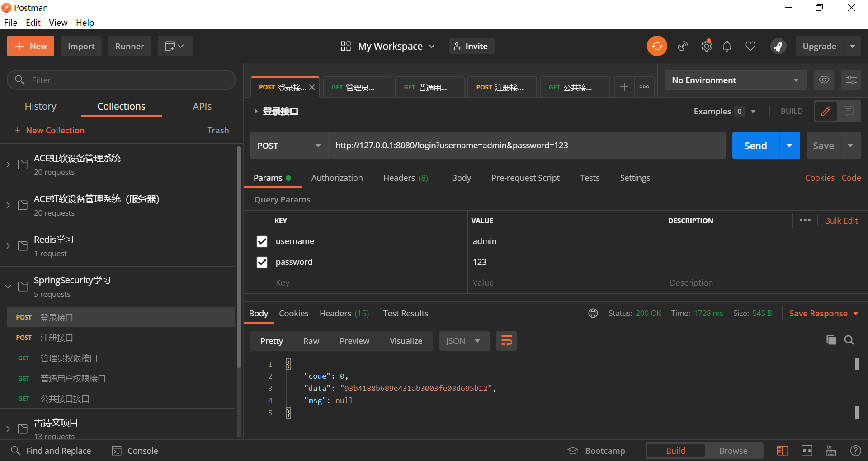Viewport: 868px width, 461px height.
Task: Open the tab options three-dots menu
Action: click(x=644, y=87)
